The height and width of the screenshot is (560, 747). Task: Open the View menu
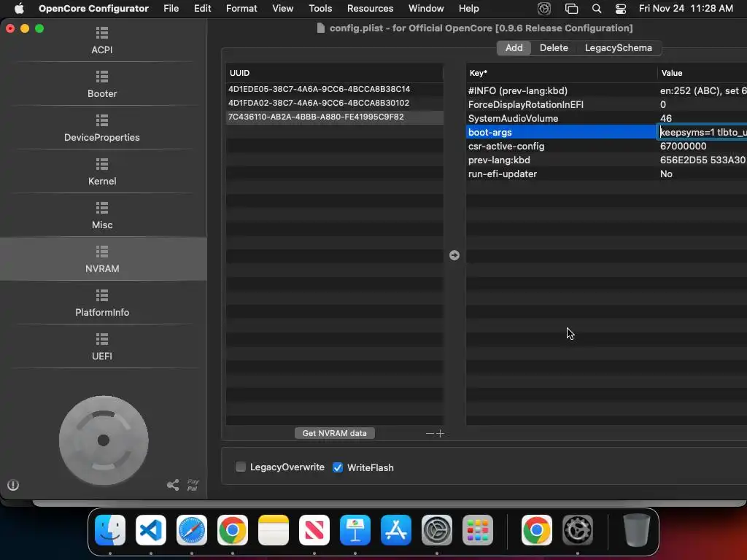click(282, 9)
